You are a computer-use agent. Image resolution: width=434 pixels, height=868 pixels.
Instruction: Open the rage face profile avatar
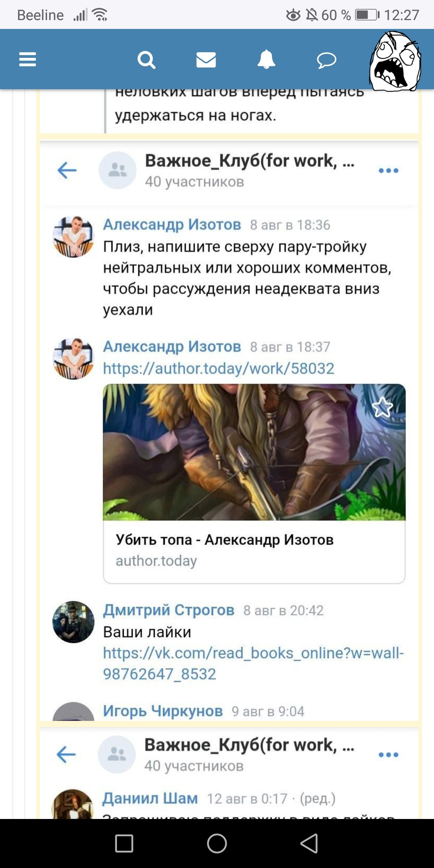(x=395, y=61)
